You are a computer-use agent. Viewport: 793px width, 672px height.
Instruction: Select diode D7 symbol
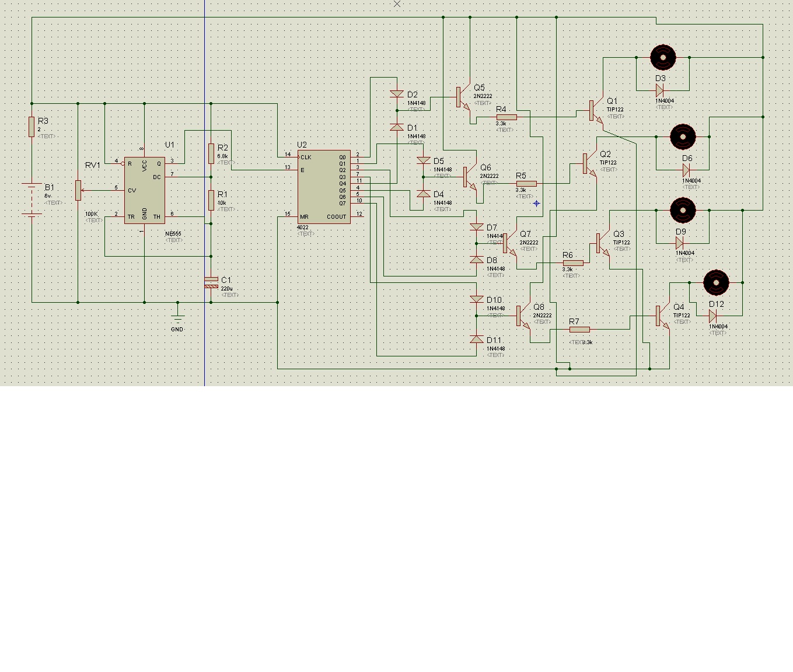[477, 226]
